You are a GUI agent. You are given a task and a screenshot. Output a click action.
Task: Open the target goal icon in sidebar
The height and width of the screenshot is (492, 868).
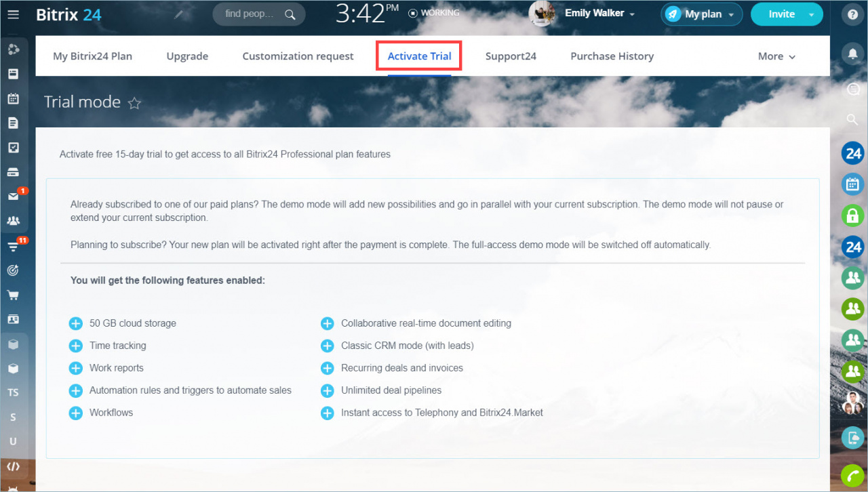click(x=13, y=270)
